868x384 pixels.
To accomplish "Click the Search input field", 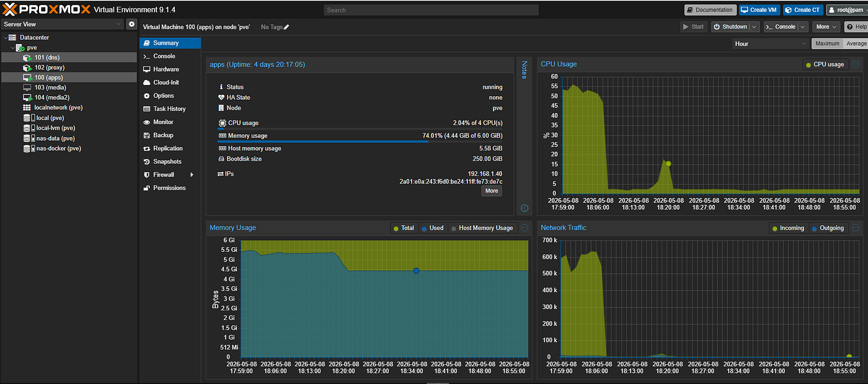I will [431, 10].
